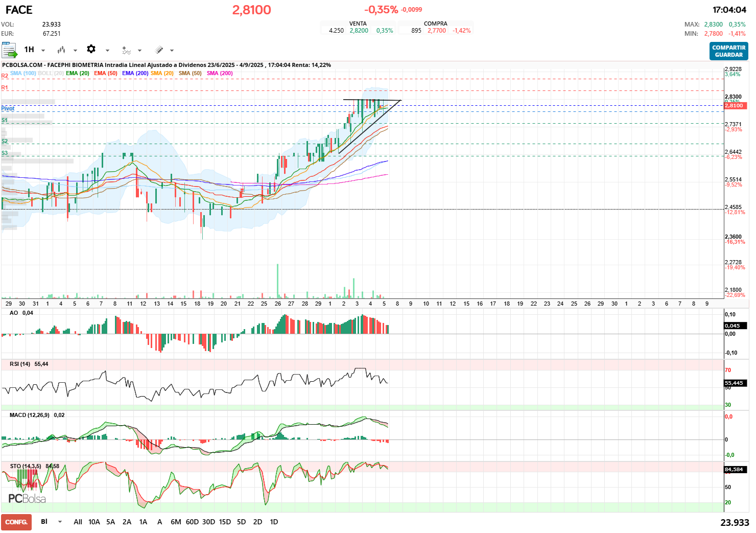
Task: Click the BI button at bottom
Action: [44, 521]
